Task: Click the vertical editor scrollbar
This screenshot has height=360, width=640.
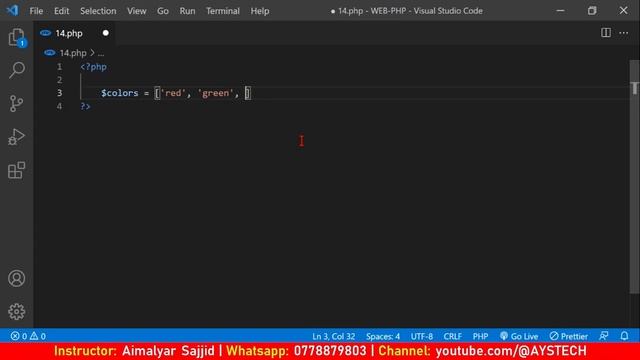Action: pos(634,176)
